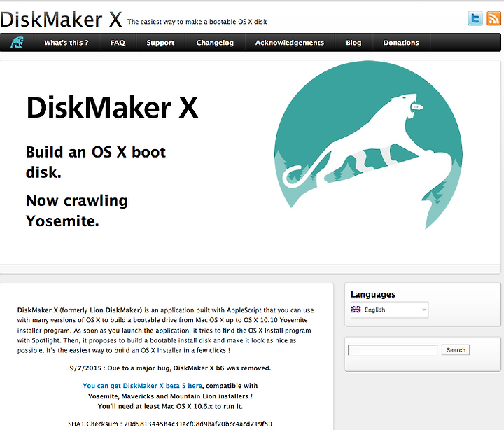The image size is (504, 430).
Task: Click the Languages heading
Action: (x=373, y=294)
